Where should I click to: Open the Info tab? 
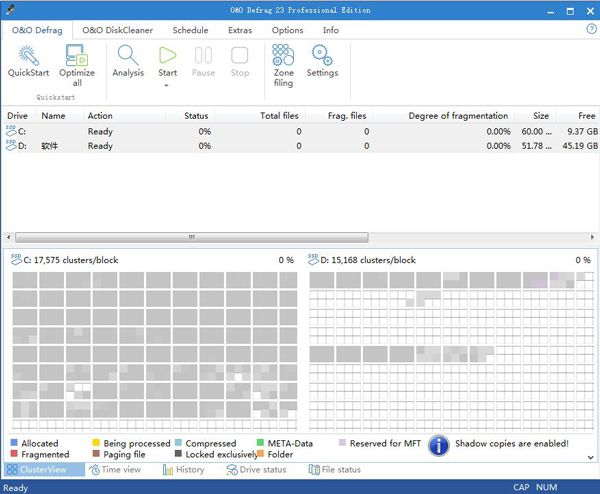click(x=331, y=30)
